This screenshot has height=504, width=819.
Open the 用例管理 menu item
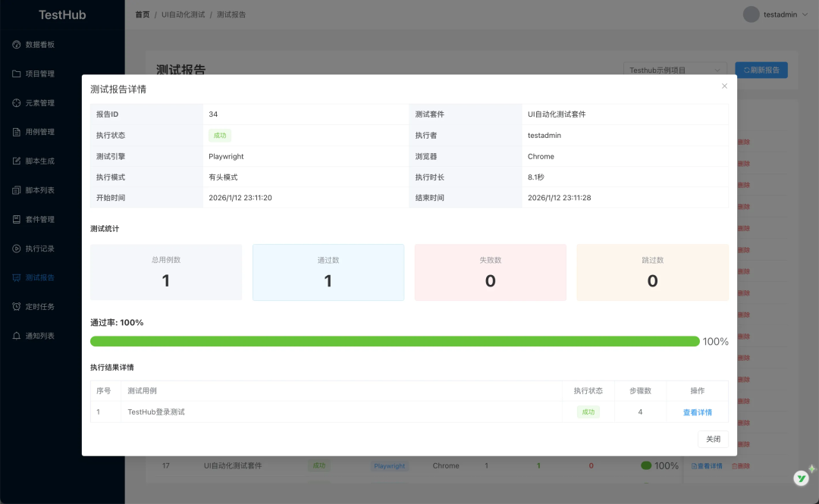pyautogui.click(x=62, y=132)
